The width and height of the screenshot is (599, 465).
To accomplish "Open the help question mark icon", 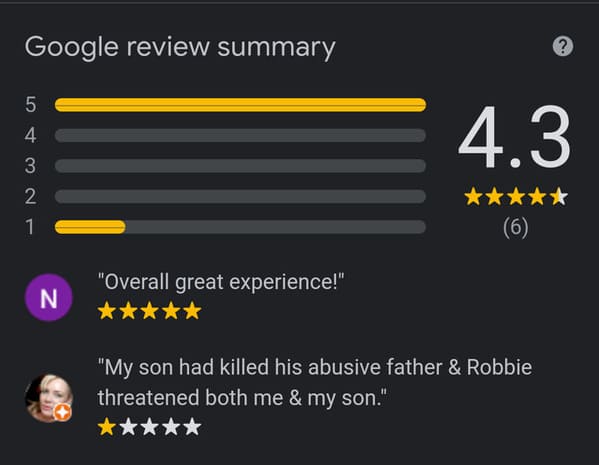I will click(563, 46).
